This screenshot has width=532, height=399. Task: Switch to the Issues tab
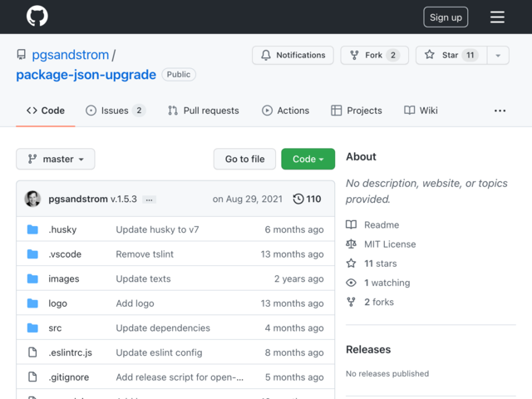[116, 111]
